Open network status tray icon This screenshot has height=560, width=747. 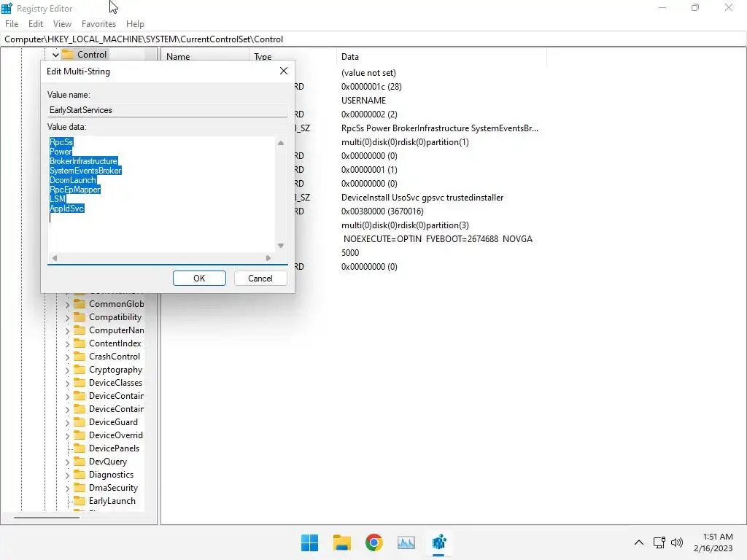[659, 542]
